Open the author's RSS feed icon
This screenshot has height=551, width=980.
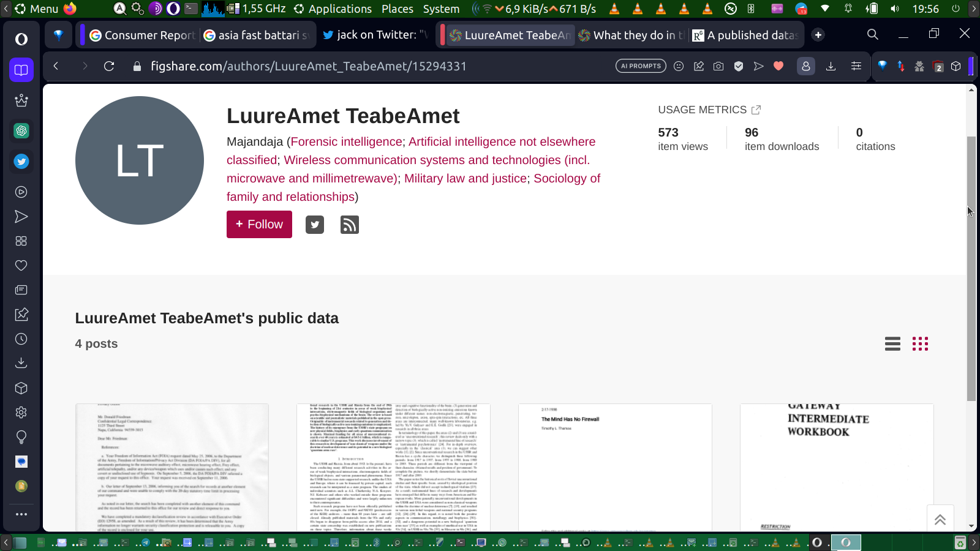click(350, 225)
